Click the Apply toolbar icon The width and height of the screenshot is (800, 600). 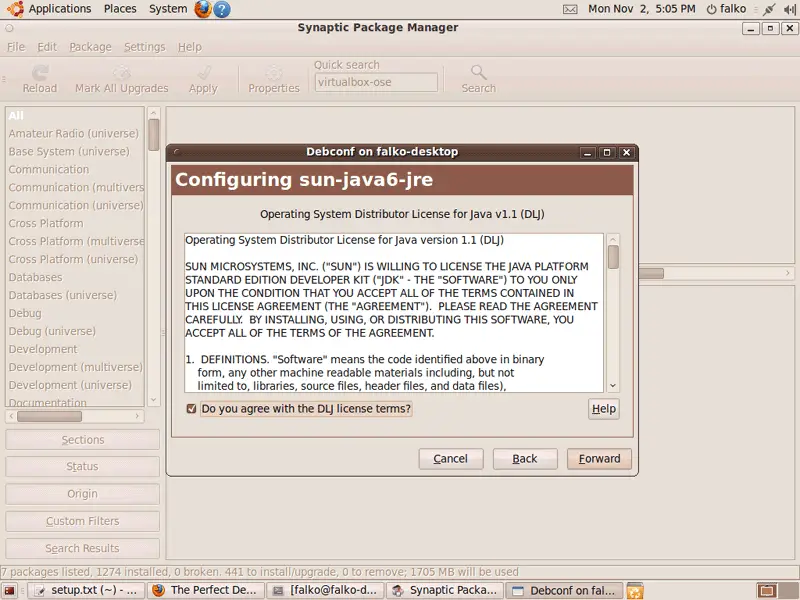(x=204, y=73)
